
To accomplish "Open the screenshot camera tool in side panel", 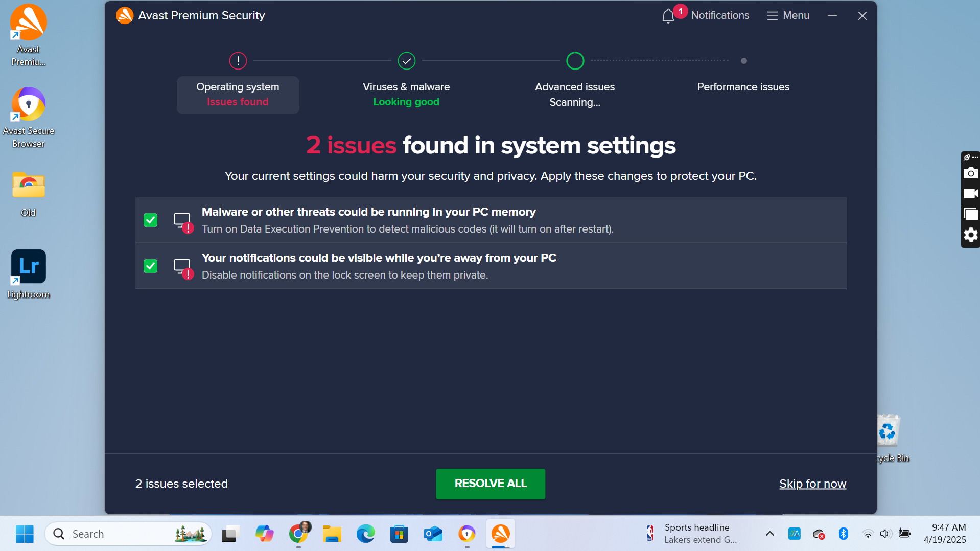I will 970,173.
